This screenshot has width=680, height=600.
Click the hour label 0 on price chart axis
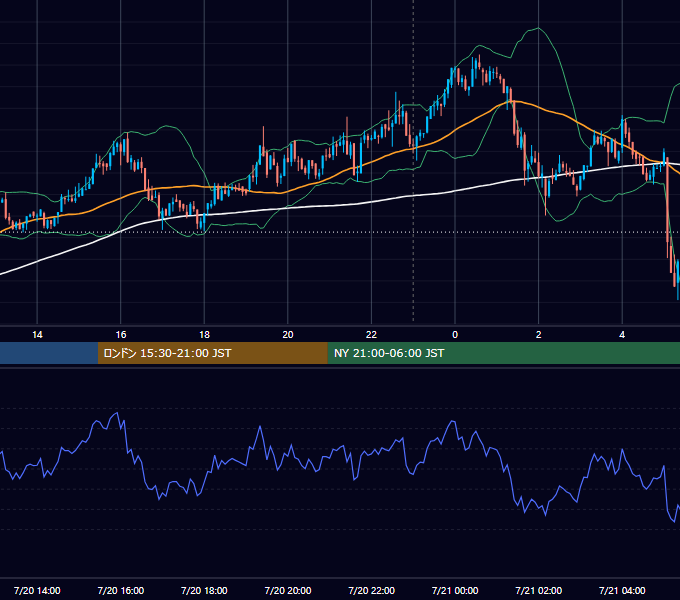coord(455,335)
